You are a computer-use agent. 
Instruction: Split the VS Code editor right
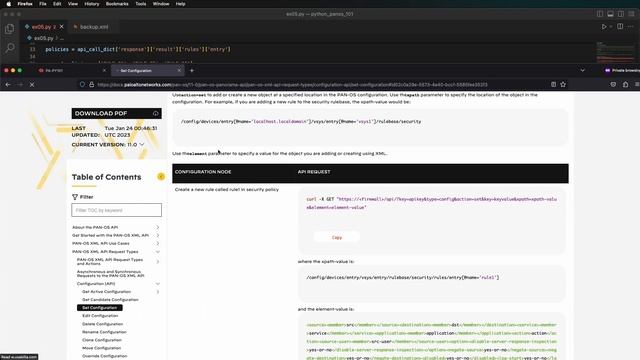(x=620, y=27)
